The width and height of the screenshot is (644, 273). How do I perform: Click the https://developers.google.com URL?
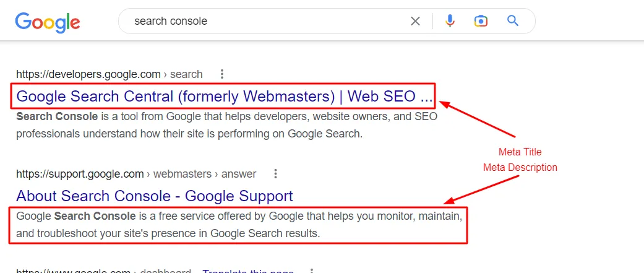pyautogui.click(x=88, y=74)
